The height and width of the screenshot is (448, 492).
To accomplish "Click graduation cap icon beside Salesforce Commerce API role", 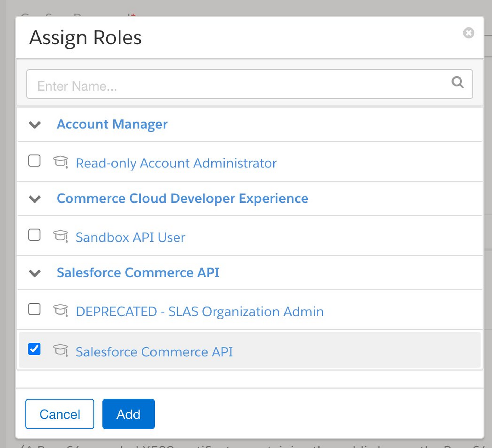I will [x=60, y=350].
